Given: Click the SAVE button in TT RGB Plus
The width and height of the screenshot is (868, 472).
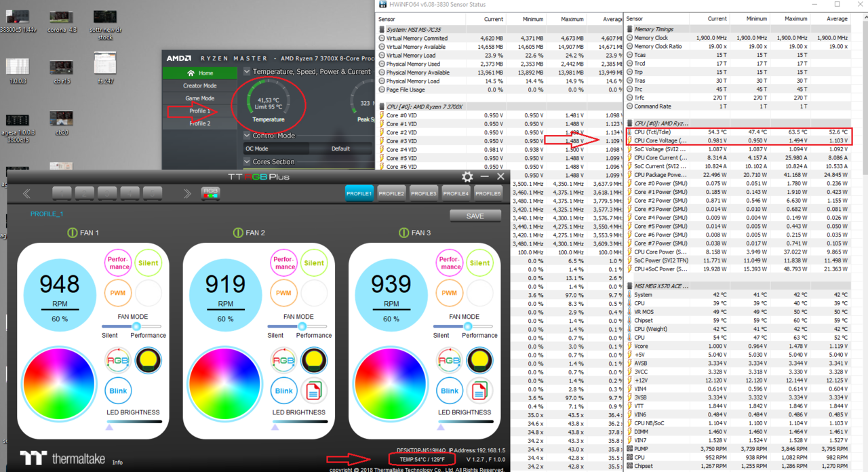Looking at the screenshot, I should pyautogui.click(x=475, y=216).
